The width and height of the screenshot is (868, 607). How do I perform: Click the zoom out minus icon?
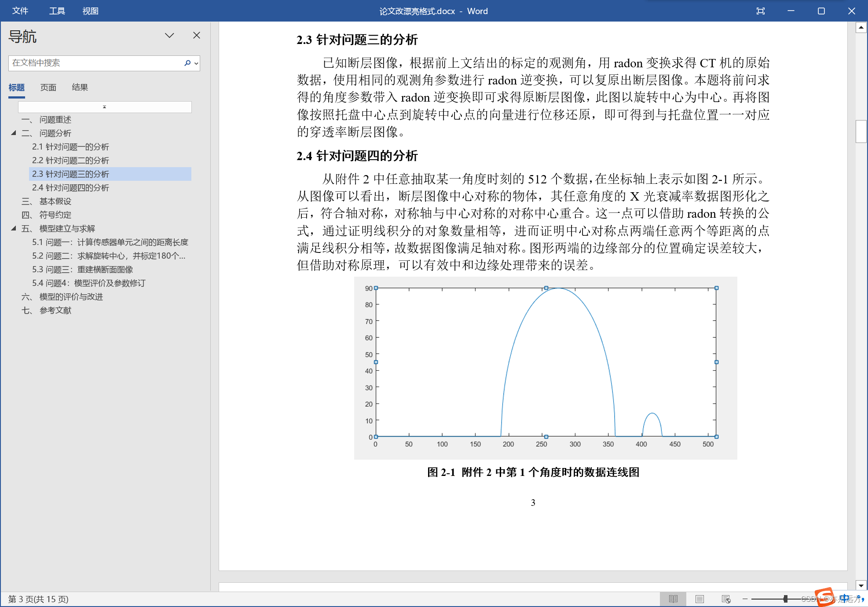point(745,599)
